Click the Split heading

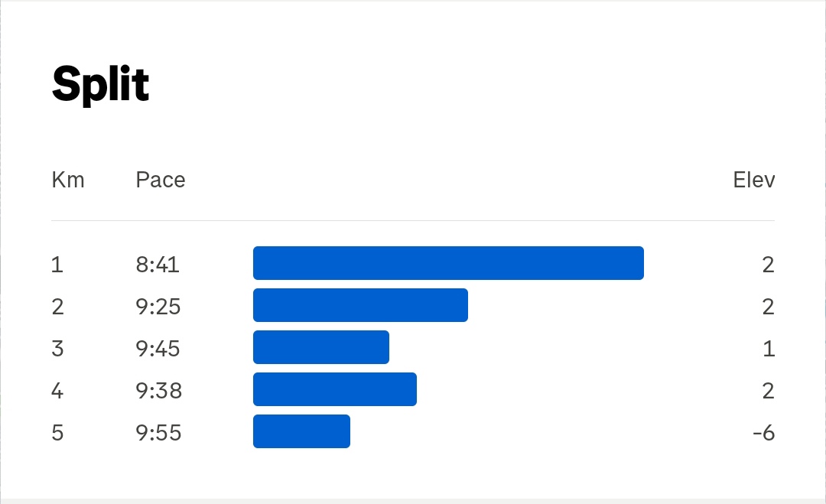pos(101,84)
